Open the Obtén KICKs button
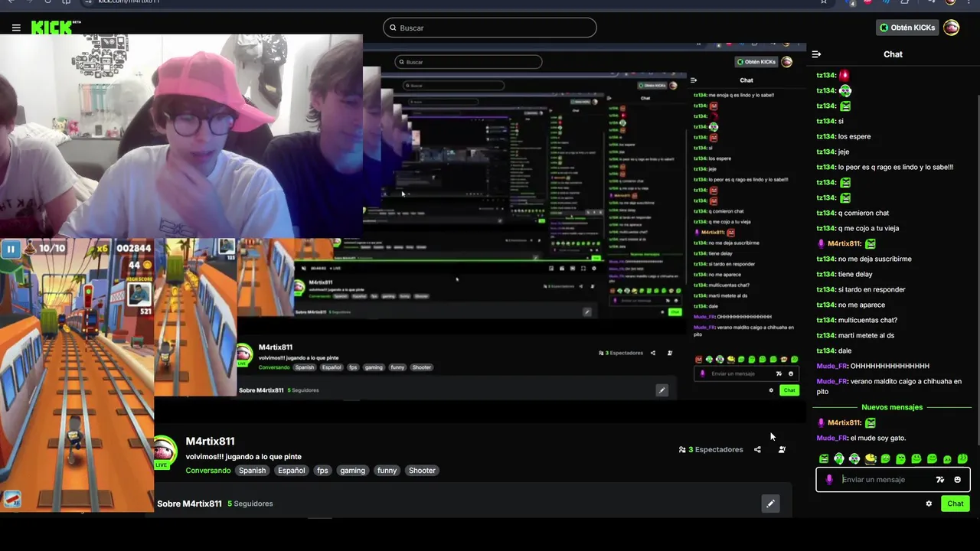This screenshot has height=551, width=980. pos(907,28)
